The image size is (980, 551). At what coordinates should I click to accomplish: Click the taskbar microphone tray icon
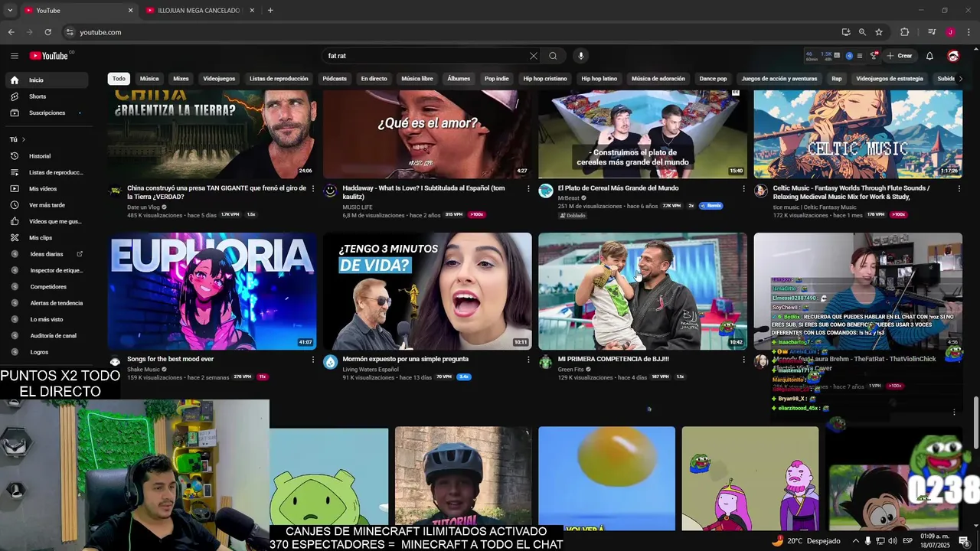[x=867, y=541]
